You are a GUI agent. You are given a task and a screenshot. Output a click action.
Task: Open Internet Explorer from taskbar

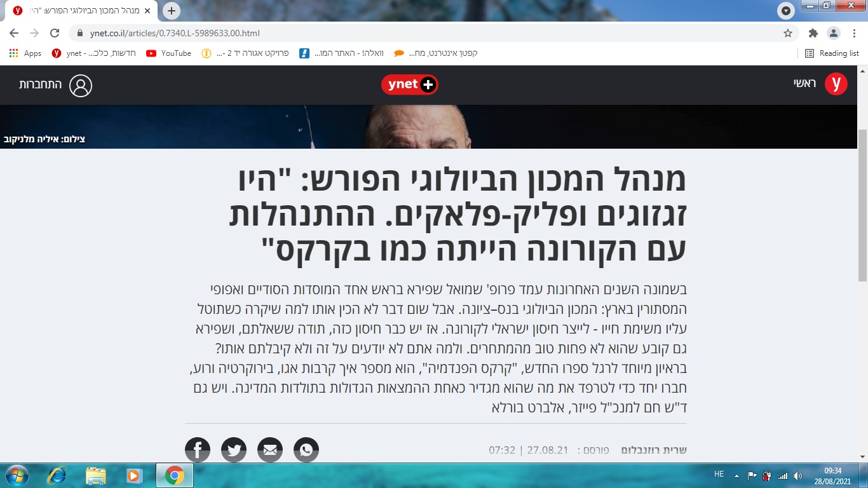[x=57, y=475]
